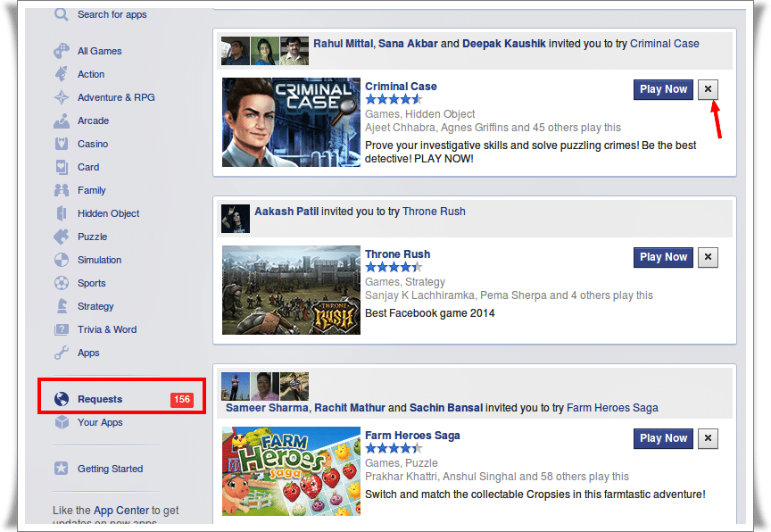Open Sachin Bansal's profile link
Image resolution: width=771 pixels, height=532 pixels.
(x=446, y=408)
